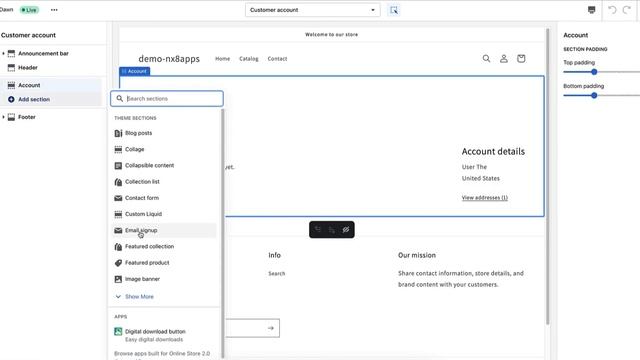This screenshot has width=640, height=360.
Task: Click the Live status badge
Action: point(29,10)
